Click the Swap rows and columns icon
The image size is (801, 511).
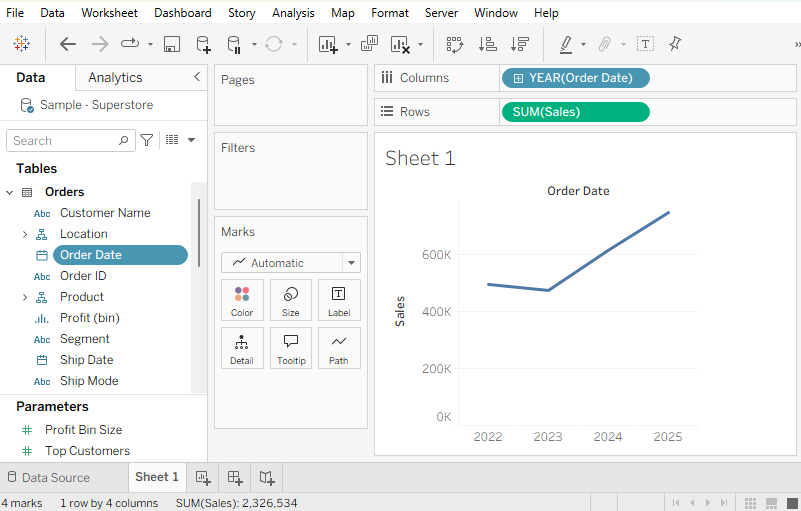[x=455, y=44]
